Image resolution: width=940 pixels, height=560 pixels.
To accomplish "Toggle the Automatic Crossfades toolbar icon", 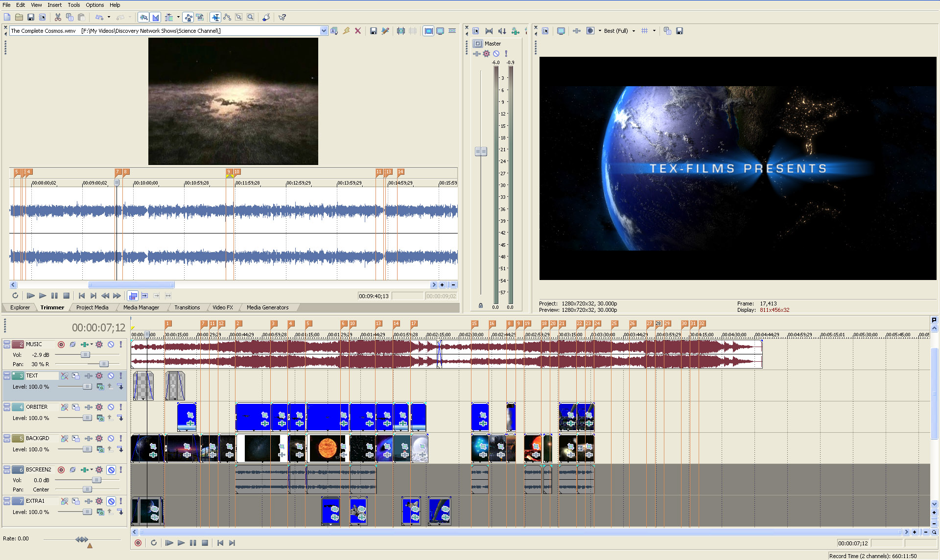I will [x=156, y=17].
